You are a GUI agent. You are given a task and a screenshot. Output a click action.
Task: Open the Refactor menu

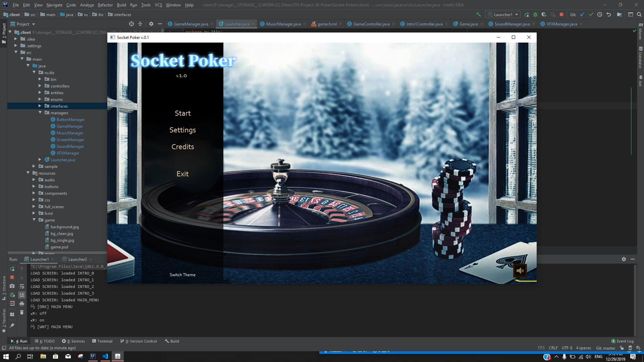pyautogui.click(x=105, y=5)
